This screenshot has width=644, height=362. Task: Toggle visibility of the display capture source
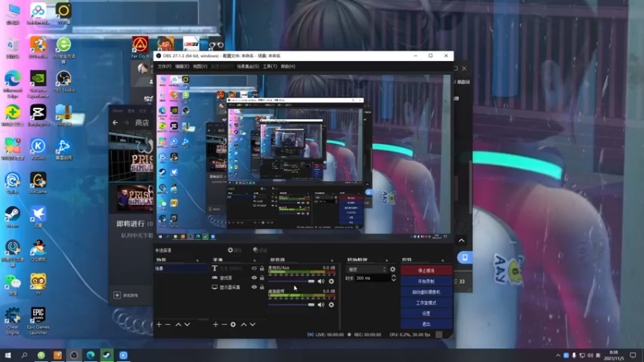pos(254,287)
